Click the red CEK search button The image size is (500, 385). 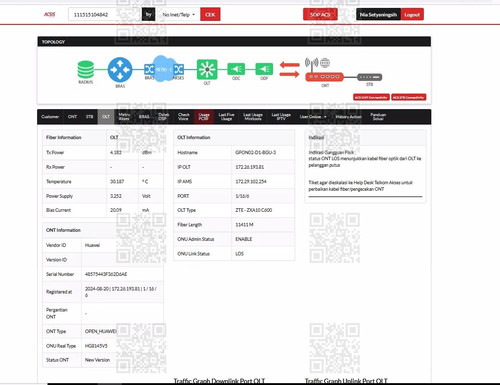[210, 15]
